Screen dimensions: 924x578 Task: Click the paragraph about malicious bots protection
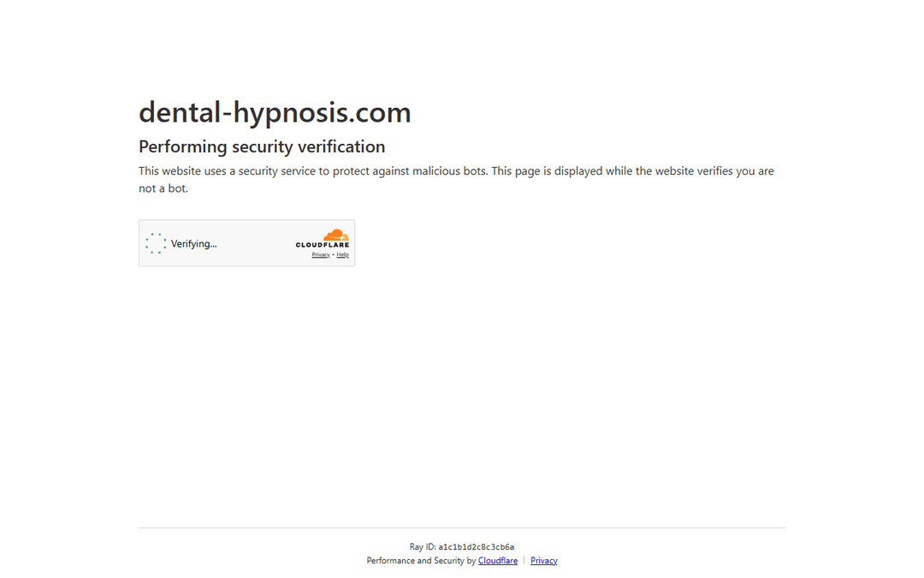click(x=456, y=179)
